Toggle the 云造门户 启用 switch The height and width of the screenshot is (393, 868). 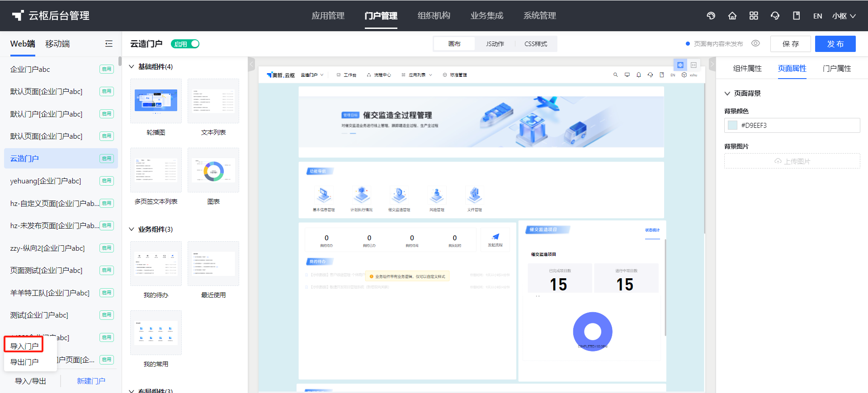(x=185, y=44)
